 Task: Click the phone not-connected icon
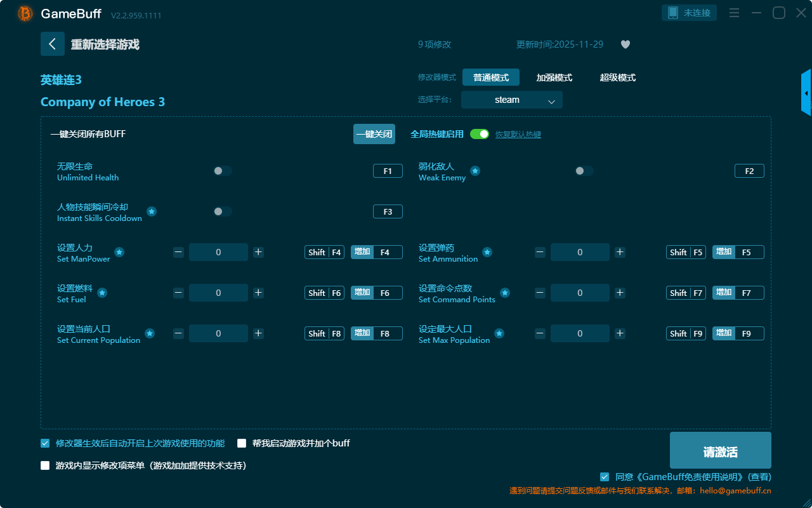coord(673,13)
